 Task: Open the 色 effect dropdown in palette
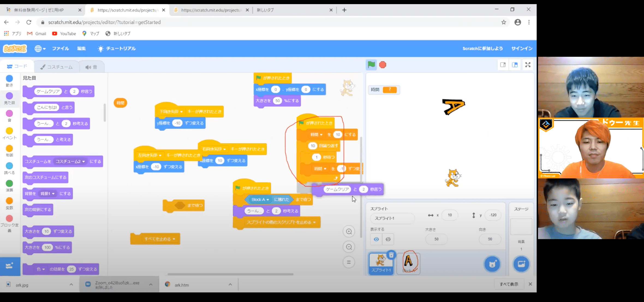[41, 269]
